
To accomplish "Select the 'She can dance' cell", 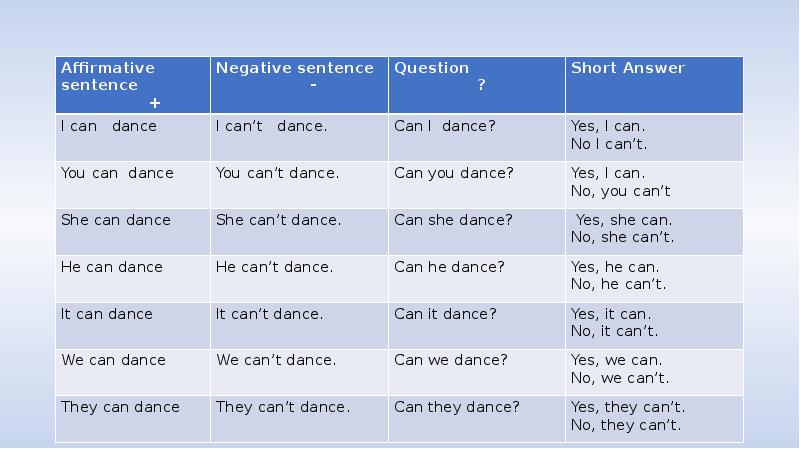I will (132, 231).
